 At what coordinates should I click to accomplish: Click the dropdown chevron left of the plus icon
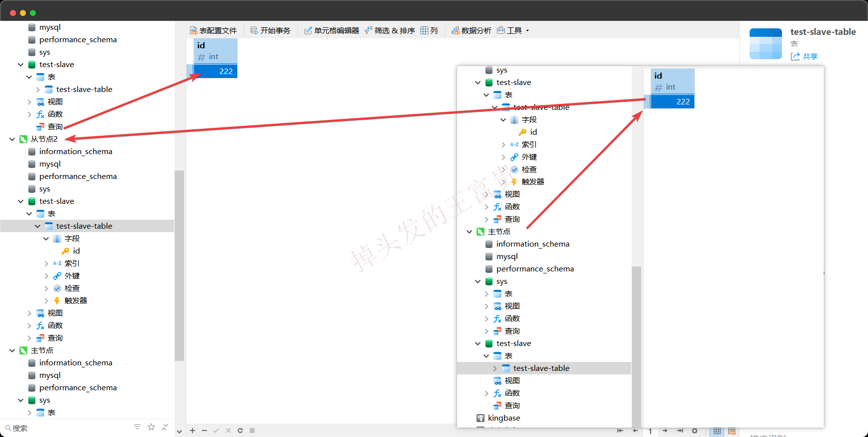(180, 431)
